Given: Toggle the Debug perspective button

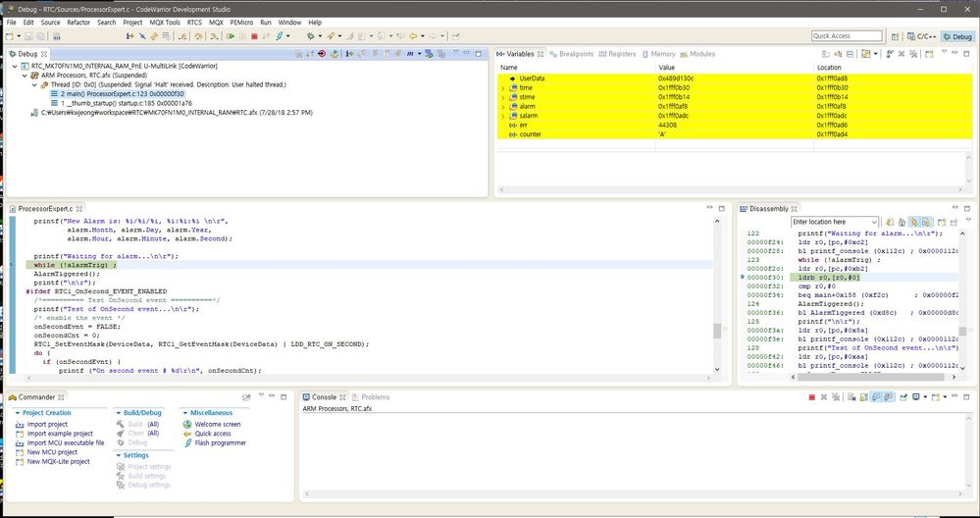Looking at the screenshot, I should pyautogui.click(x=958, y=37).
